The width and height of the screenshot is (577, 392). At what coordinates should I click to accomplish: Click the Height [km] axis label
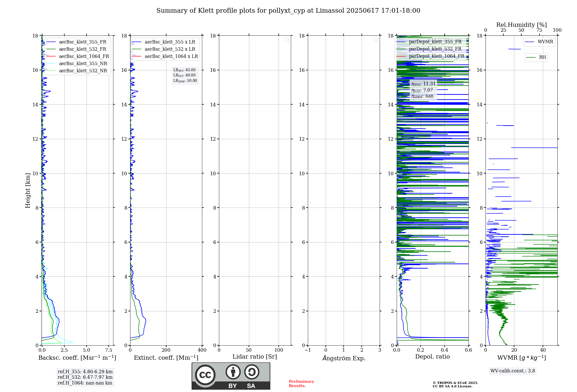[28, 191]
